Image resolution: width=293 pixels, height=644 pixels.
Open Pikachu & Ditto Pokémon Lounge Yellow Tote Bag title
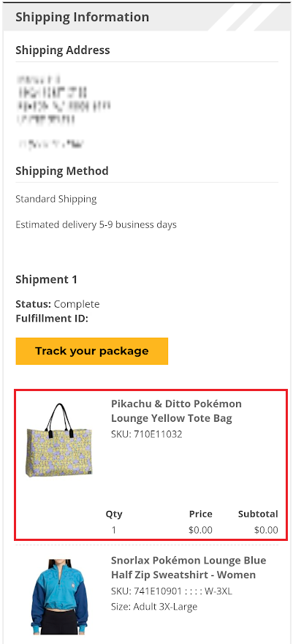(x=176, y=411)
